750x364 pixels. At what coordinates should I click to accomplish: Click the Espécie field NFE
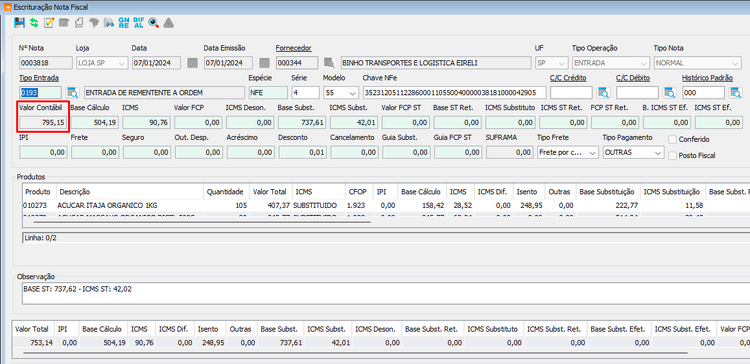[x=268, y=92]
